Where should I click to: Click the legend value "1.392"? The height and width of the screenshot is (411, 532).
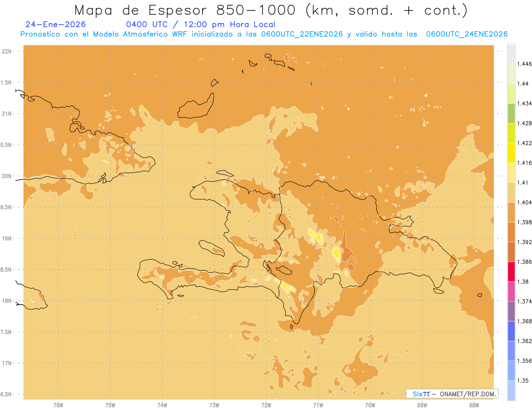(x=524, y=242)
